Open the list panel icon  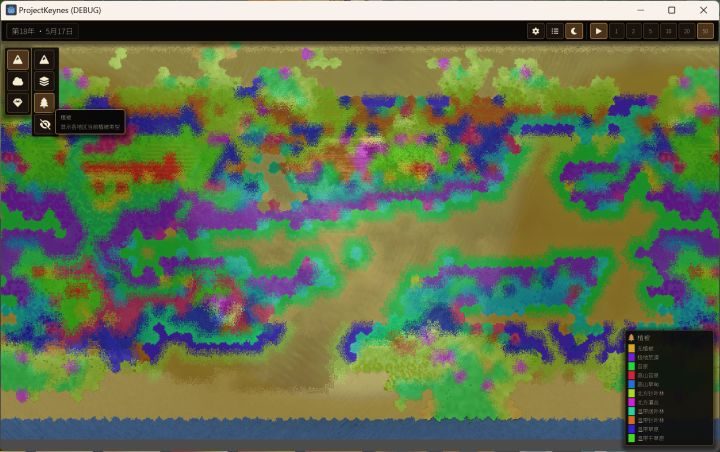[x=555, y=31]
